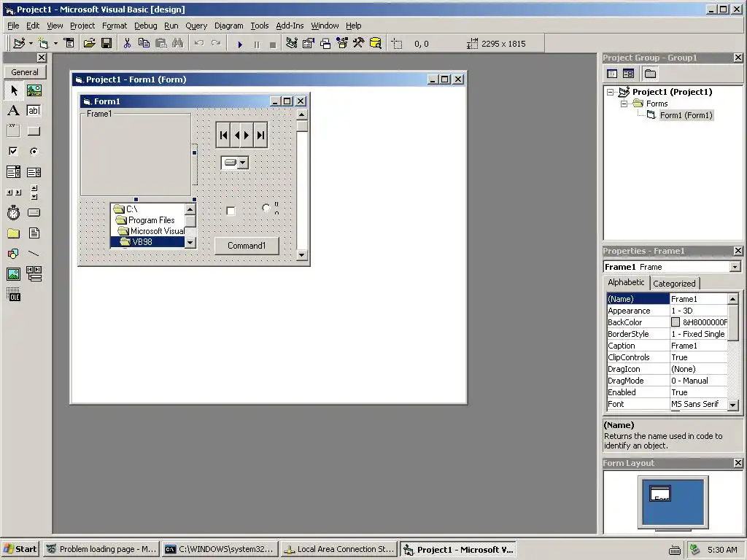Select the TextBox tool in toolbox
This screenshot has width=747, height=560.
pos(34,111)
